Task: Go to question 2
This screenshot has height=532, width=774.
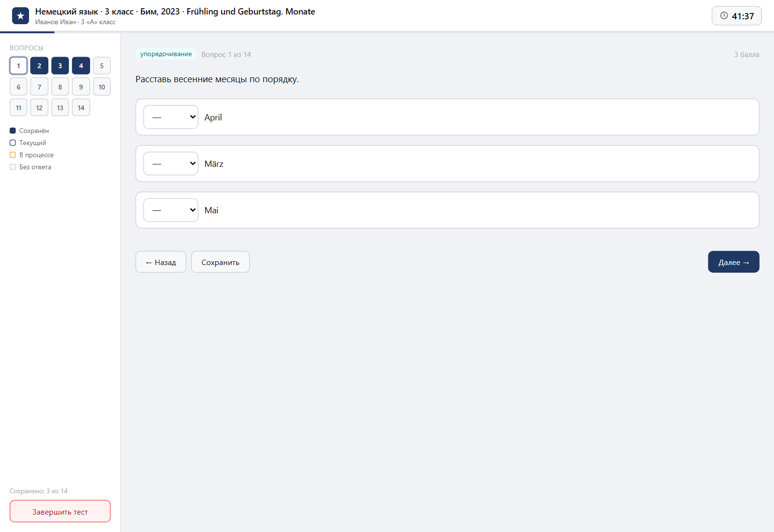Action: [x=39, y=66]
